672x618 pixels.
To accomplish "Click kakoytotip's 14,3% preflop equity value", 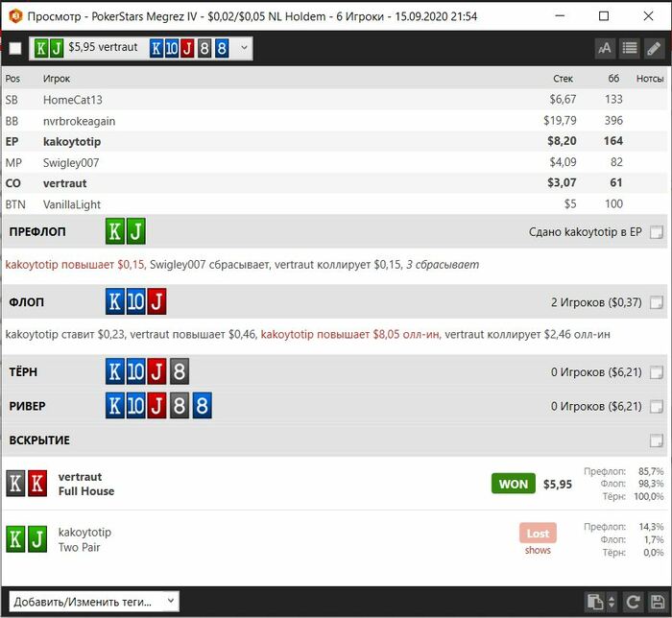I will (x=651, y=527).
